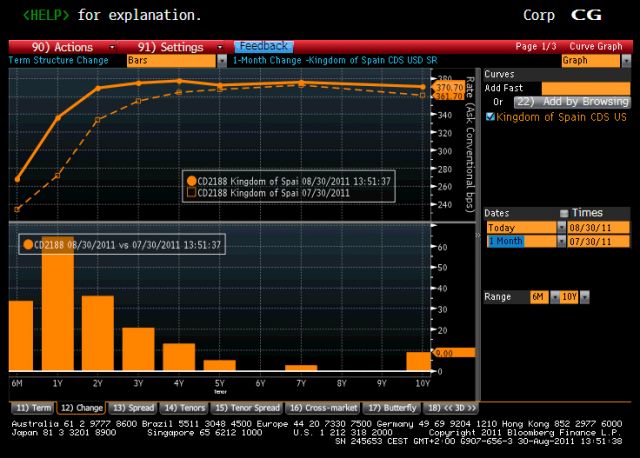Click the 361.70 rate marker
Image resolution: width=640 pixels, height=458 pixels.
point(448,96)
